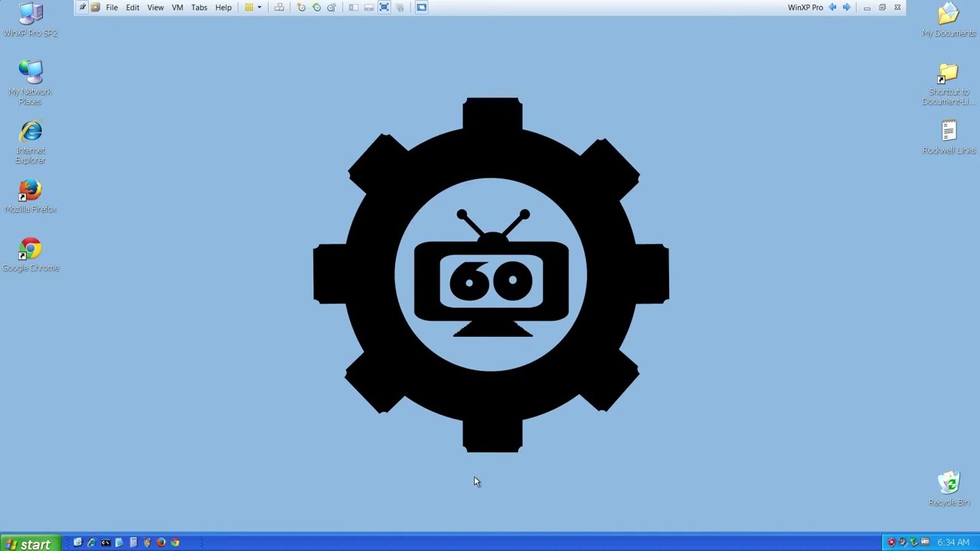Toggle full screen mode icon
This screenshot has width=980, height=551.
[x=384, y=8]
